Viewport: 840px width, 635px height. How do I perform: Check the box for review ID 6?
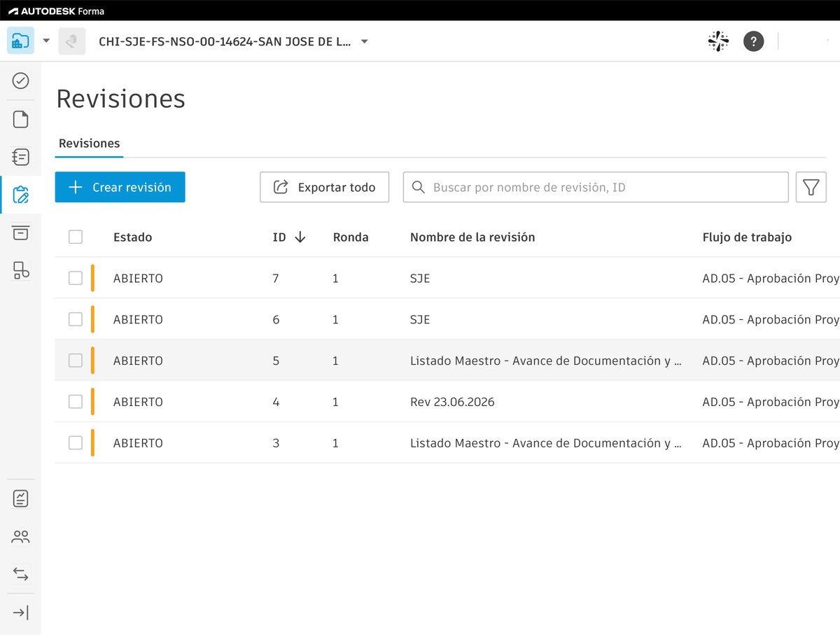point(76,320)
